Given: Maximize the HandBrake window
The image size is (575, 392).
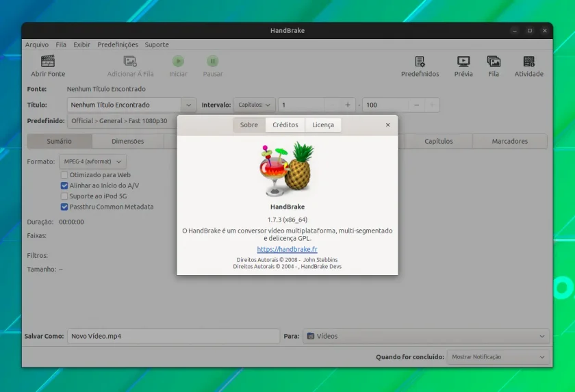Looking at the screenshot, I should (530, 31).
